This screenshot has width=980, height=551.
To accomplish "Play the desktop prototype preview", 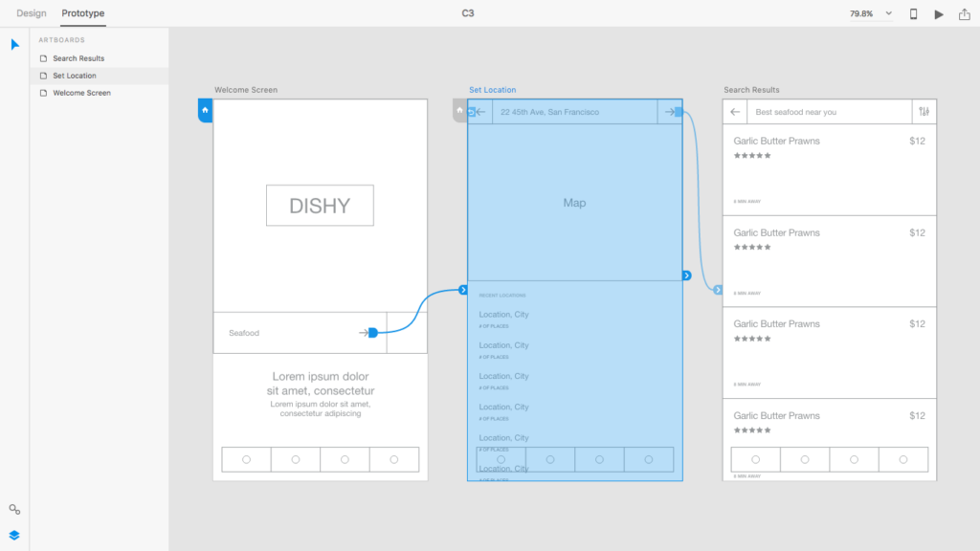I will pos(939,14).
